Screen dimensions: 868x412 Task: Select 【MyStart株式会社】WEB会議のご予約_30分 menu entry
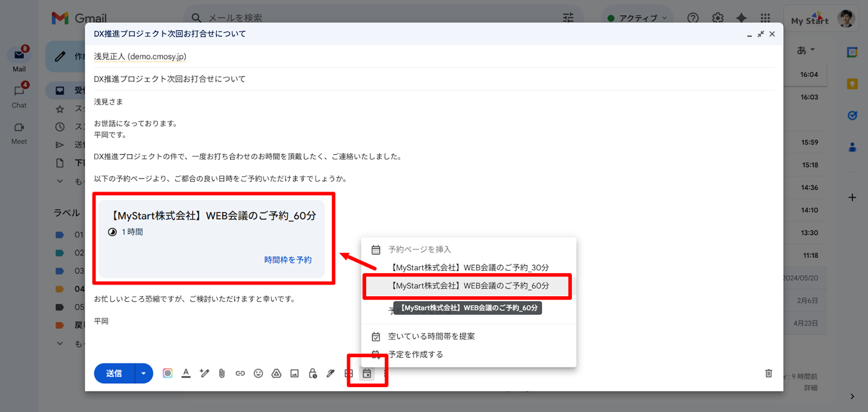469,268
